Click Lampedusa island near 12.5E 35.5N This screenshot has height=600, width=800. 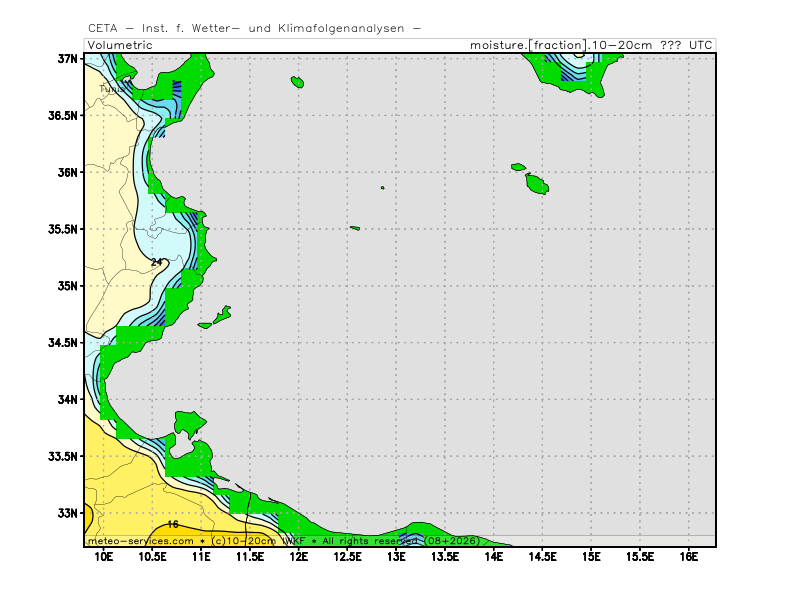(x=355, y=228)
